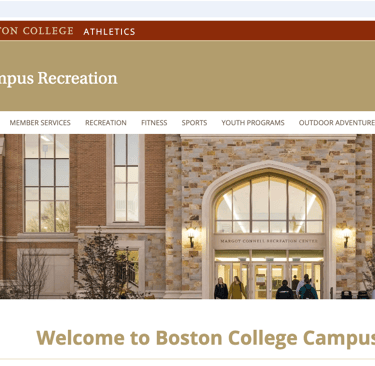Open the Member Services menu
Image resolution: width=375 pixels, height=366 pixels.
click(40, 123)
